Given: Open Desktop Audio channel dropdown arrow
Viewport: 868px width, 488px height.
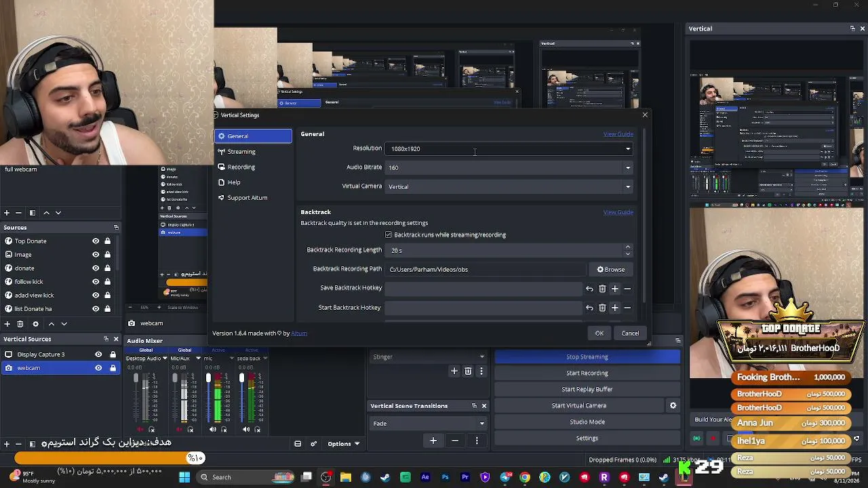Looking at the screenshot, I should (x=164, y=359).
